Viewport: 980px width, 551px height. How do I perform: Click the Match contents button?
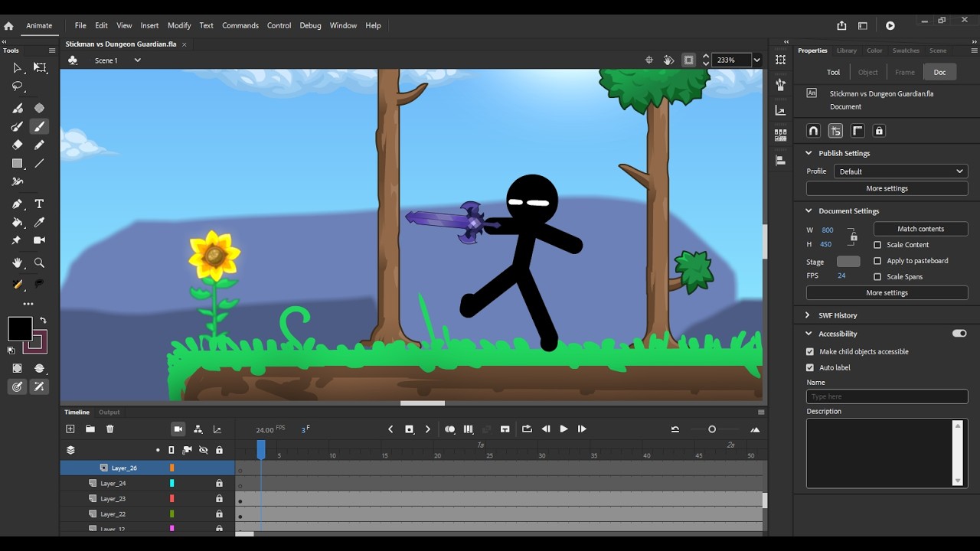pyautogui.click(x=921, y=229)
